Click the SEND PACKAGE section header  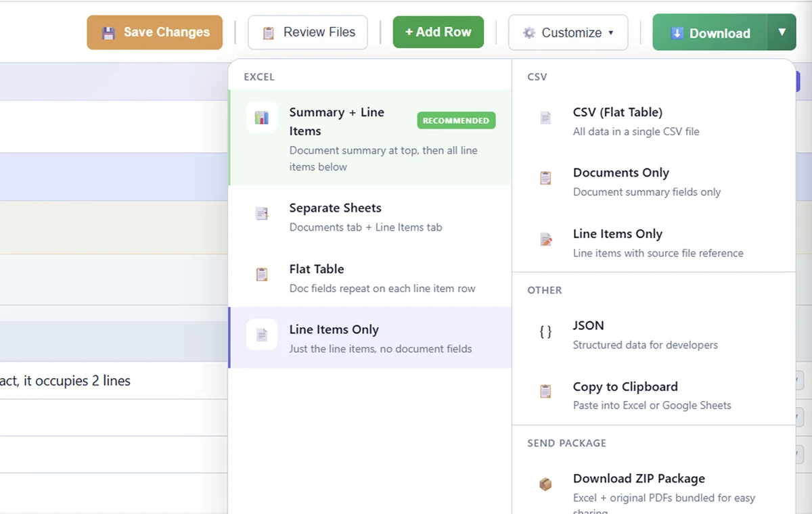coord(567,444)
